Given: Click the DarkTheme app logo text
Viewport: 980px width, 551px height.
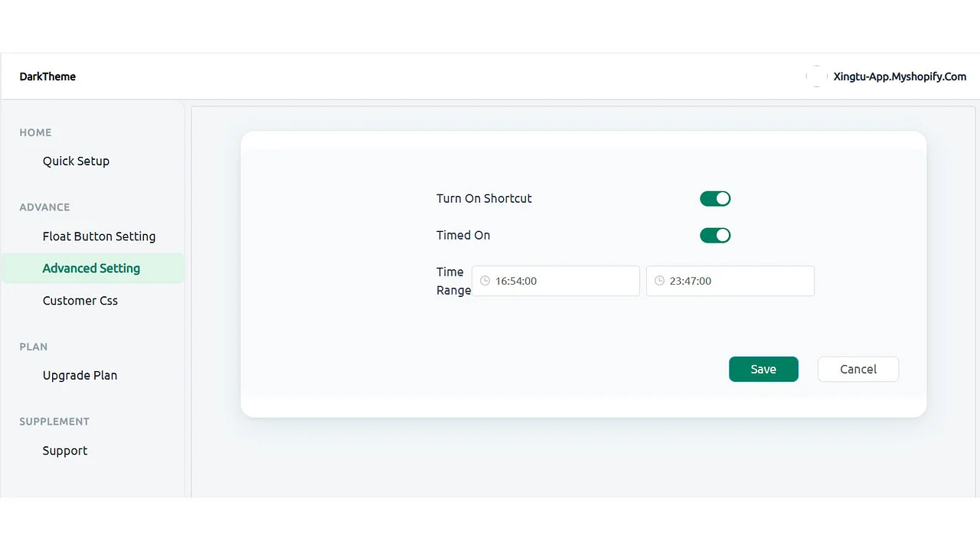Looking at the screenshot, I should click(x=47, y=77).
